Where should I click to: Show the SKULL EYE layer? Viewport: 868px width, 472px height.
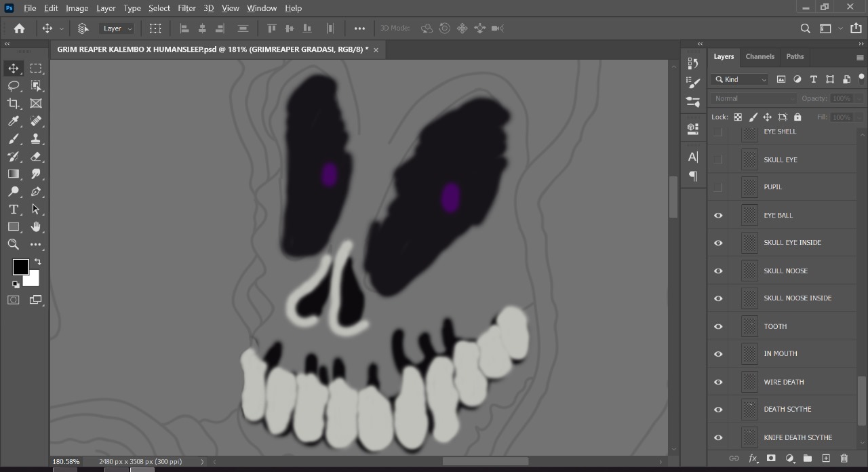pyautogui.click(x=718, y=159)
